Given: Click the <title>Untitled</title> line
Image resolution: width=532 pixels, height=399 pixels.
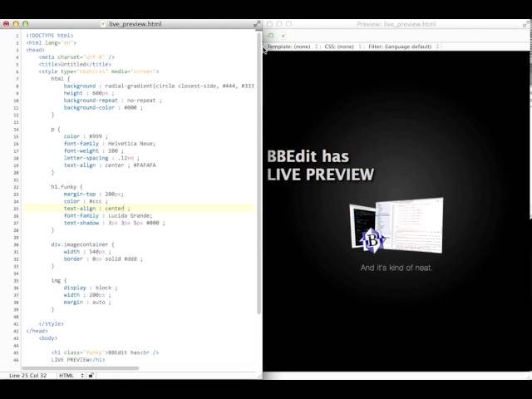Looking at the screenshot, I should (x=75, y=64).
